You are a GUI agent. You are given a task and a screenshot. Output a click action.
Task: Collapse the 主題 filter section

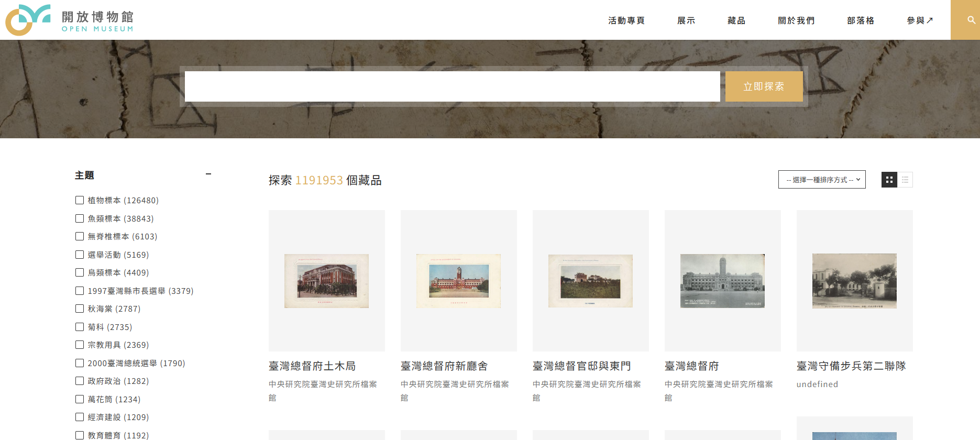click(208, 174)
